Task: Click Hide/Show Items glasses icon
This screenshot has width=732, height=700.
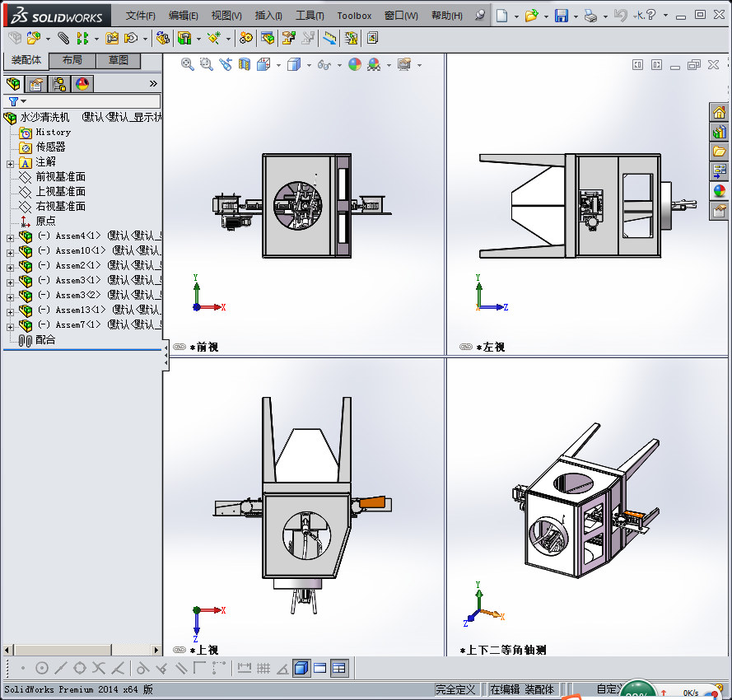Action: point(324,64)
